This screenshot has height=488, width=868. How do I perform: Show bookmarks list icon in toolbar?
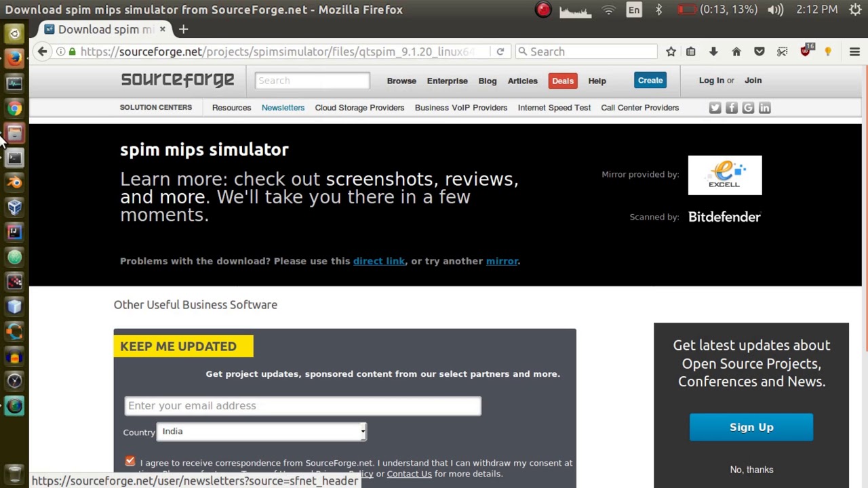point(691,52)
